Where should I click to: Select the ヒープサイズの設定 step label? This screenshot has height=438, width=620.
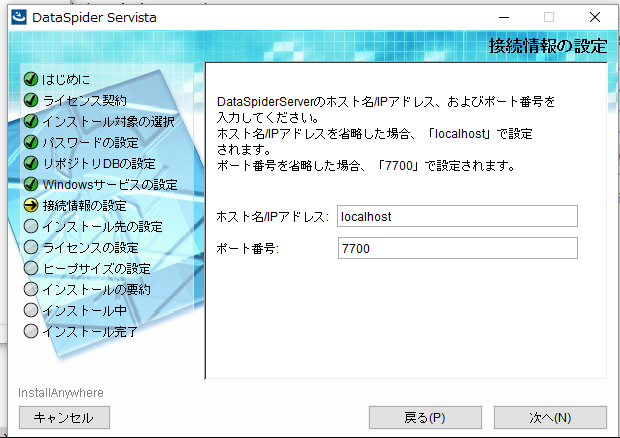pos(96,268)
